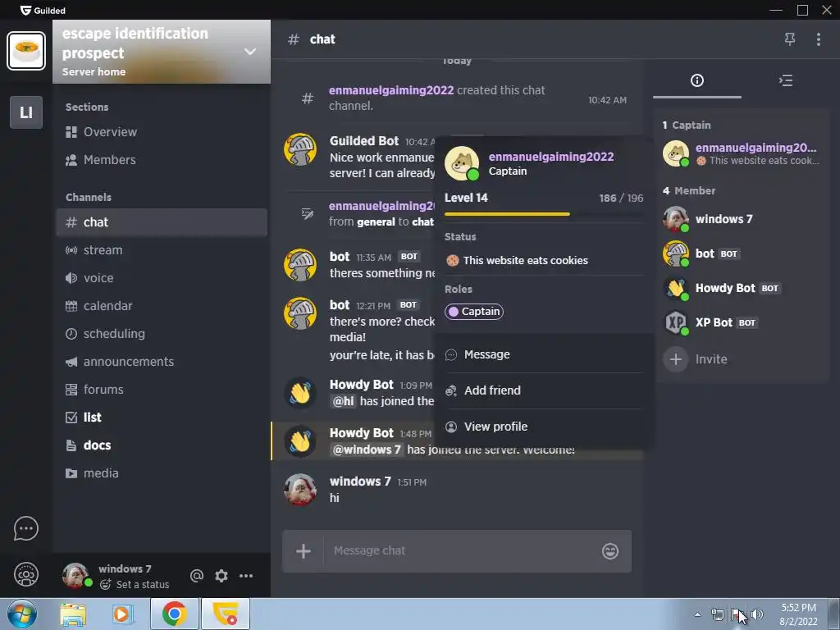This screenshot has height=630, width=840.
Task: Select the LI server icon
Action: 25,112
